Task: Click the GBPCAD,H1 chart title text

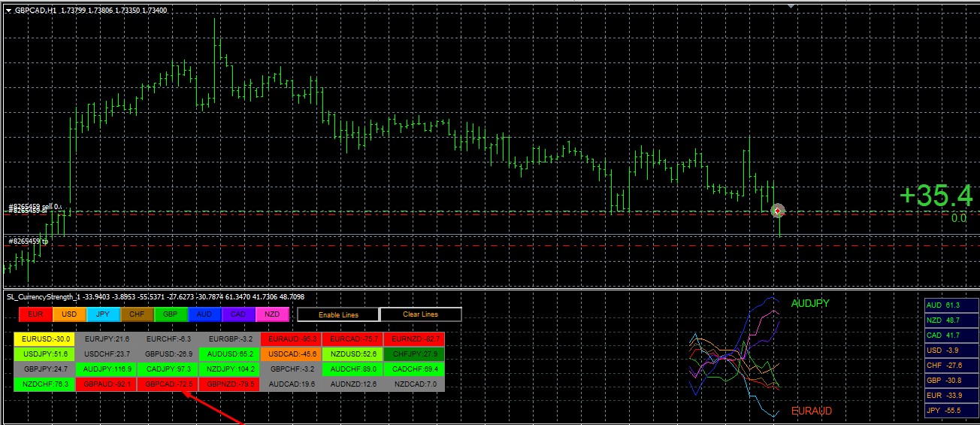Action: click(x=36, y=11)
